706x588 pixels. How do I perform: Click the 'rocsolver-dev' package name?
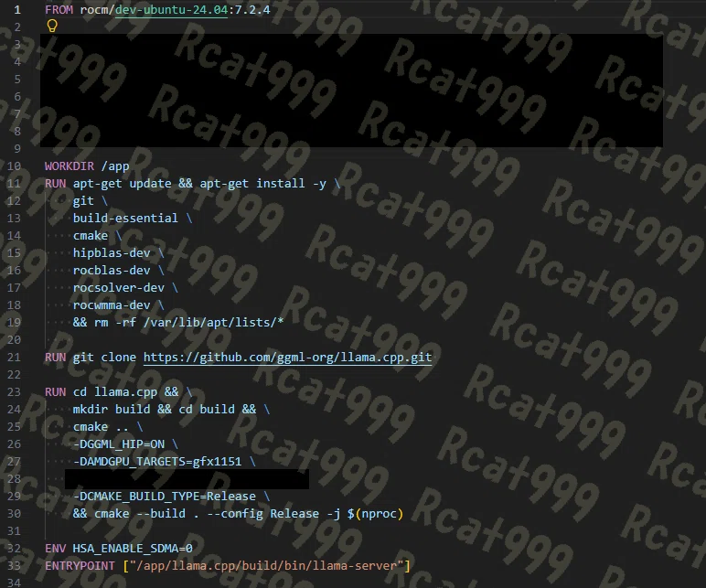119,288
